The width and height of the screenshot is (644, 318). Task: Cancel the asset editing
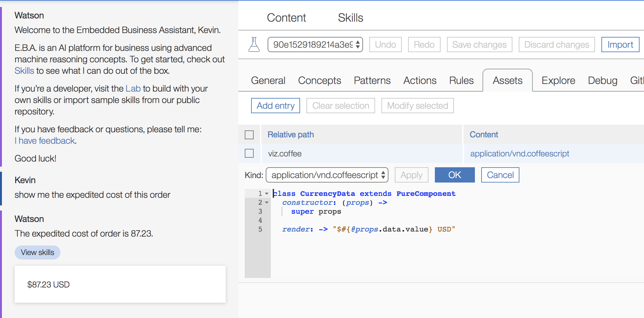pos(500,175)
